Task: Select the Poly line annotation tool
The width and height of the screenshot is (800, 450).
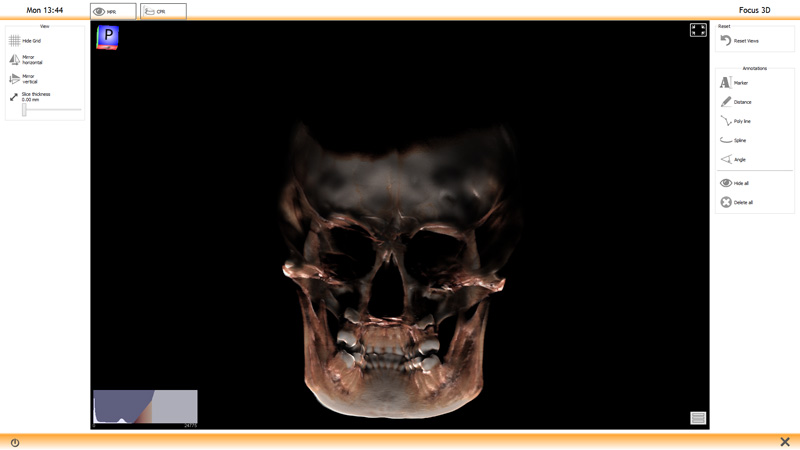Action: point(726,121)
